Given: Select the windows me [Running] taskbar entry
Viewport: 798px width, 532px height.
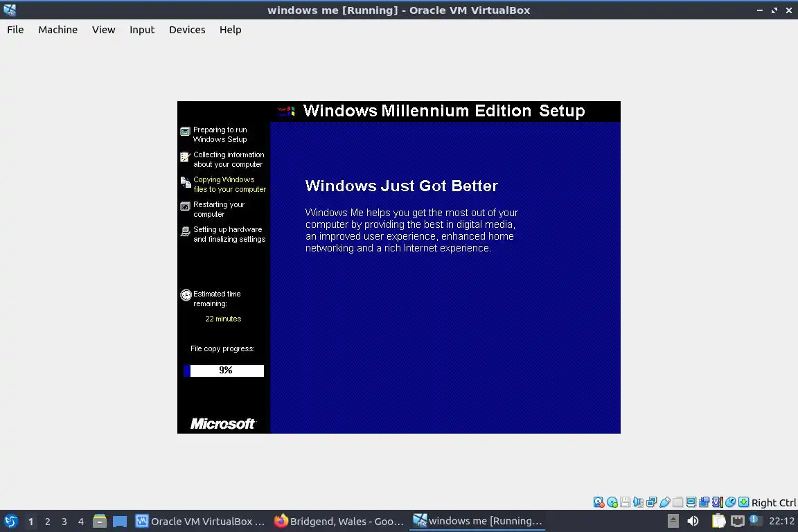Looking at the screenshot, I should 477,521.
